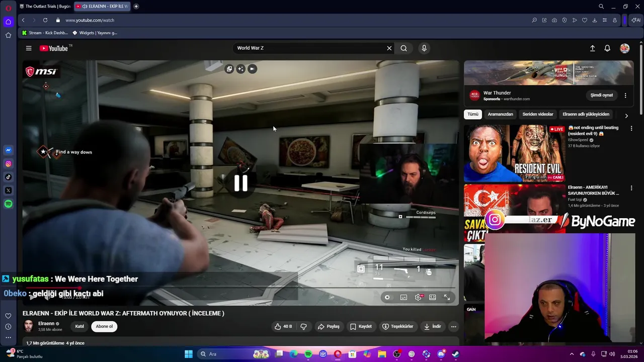Open the Elraenn channel name link
The image size is (644, 362).
(x=46, y=323)
